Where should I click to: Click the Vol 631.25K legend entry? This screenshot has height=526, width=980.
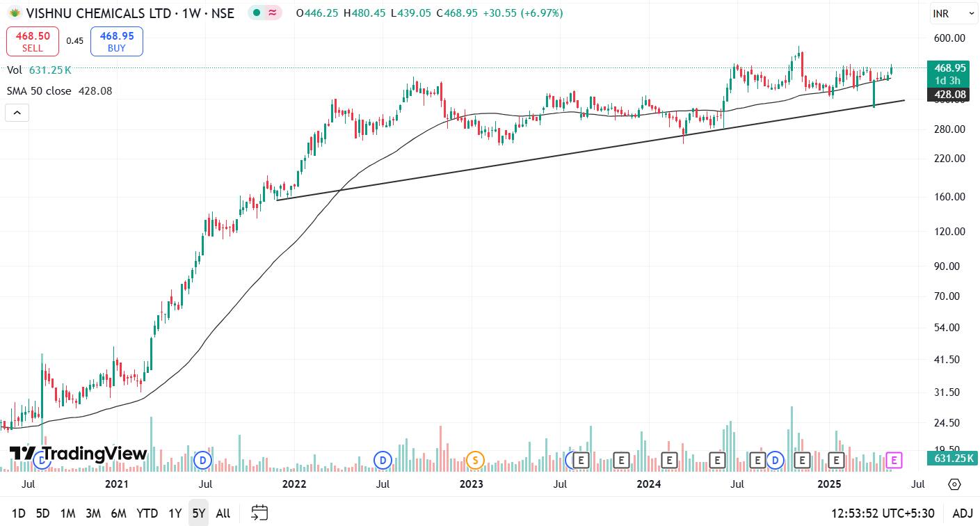click(x=39, y=70)
